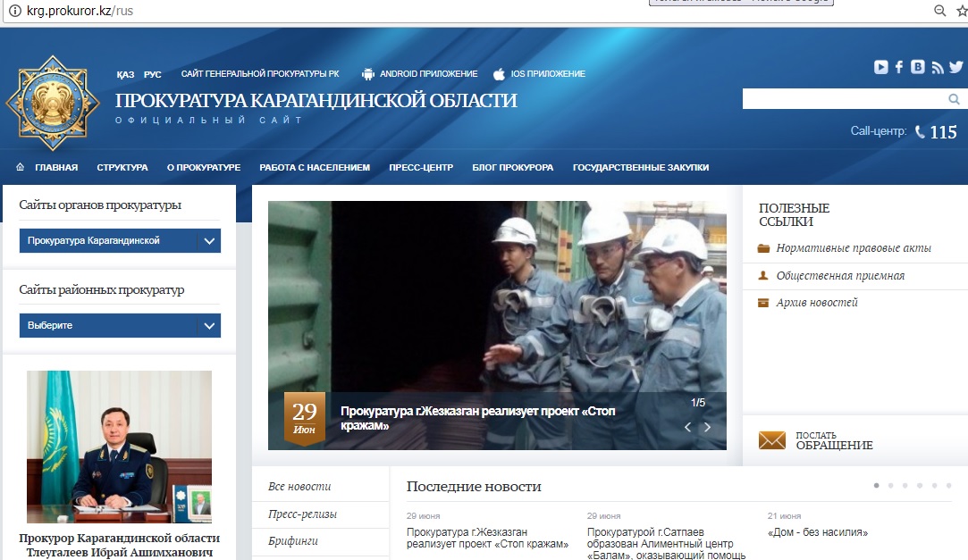This screenshot has height=560, width=968.
Task: Go to next slide with right arrow
Action: 708,427
